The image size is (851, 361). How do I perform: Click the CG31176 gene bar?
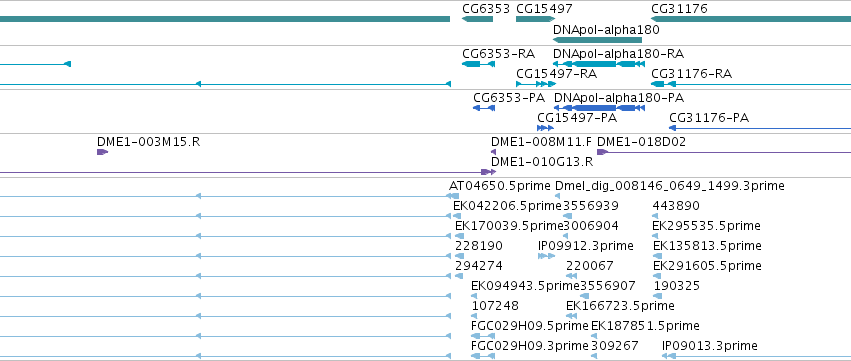[x=751, y=19]
